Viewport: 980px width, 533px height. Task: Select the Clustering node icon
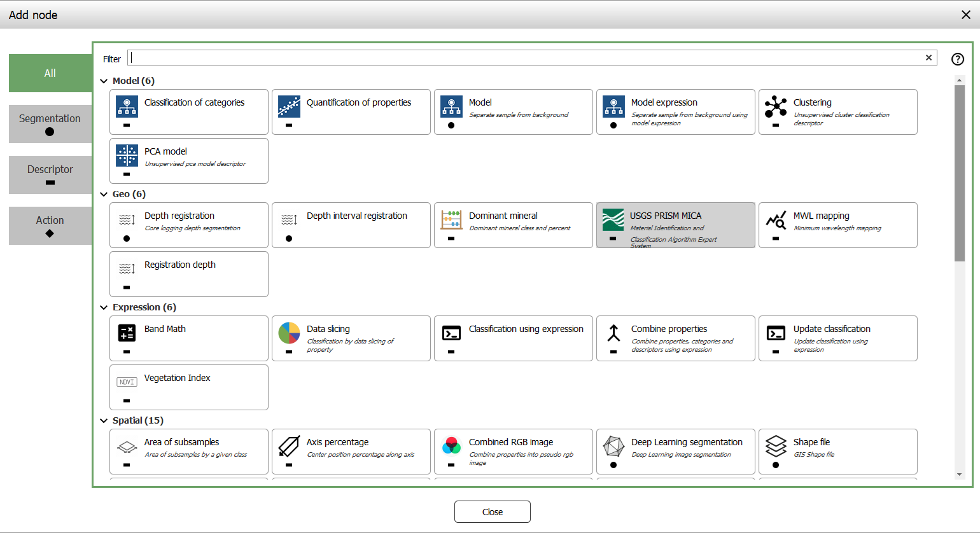tap(776, 106)
